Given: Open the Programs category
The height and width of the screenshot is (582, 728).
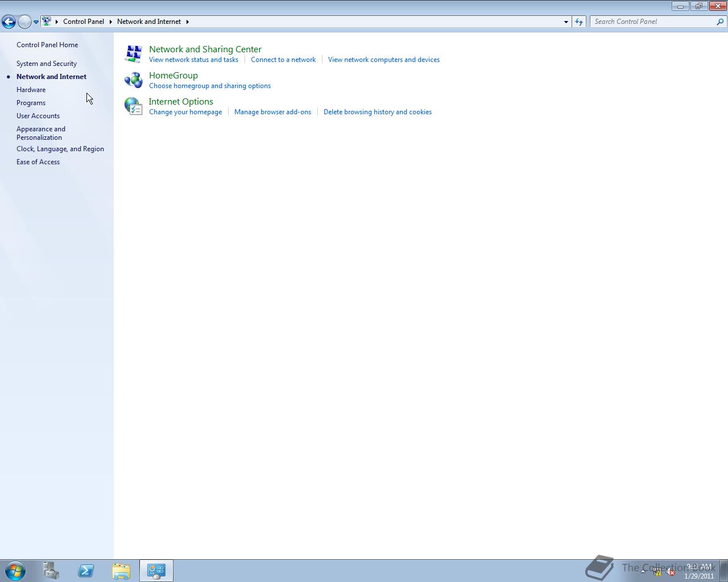Looking at the screenshot, I should click(x=31, y=103).
